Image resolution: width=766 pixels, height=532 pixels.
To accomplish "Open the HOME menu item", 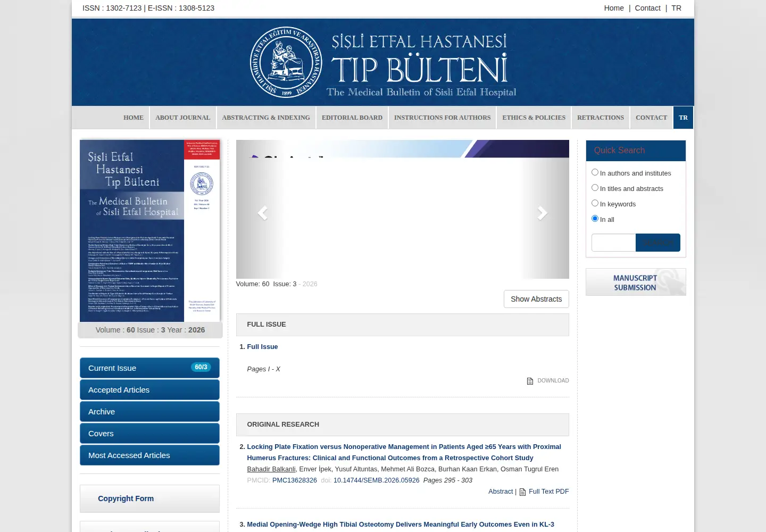I will click(134, 118).
